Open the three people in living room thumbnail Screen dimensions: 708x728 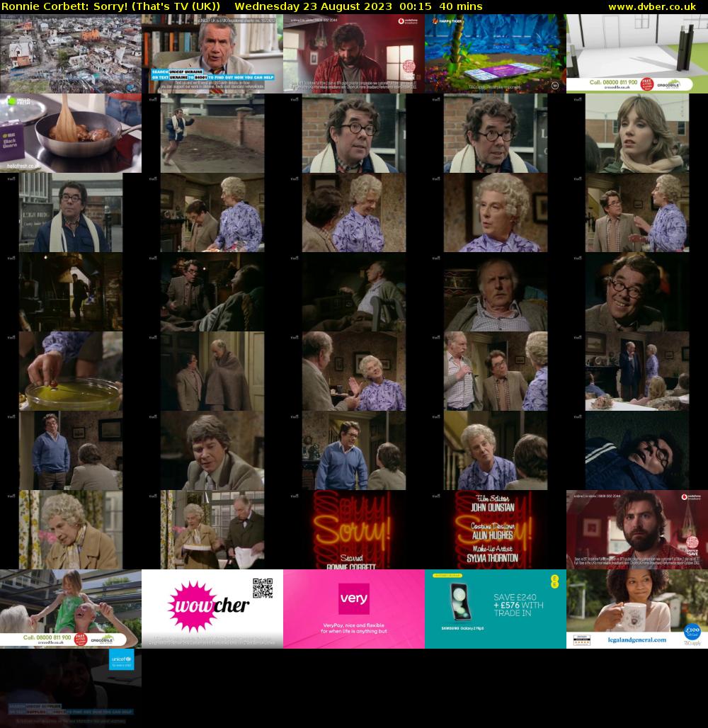[x=496, y=371]
